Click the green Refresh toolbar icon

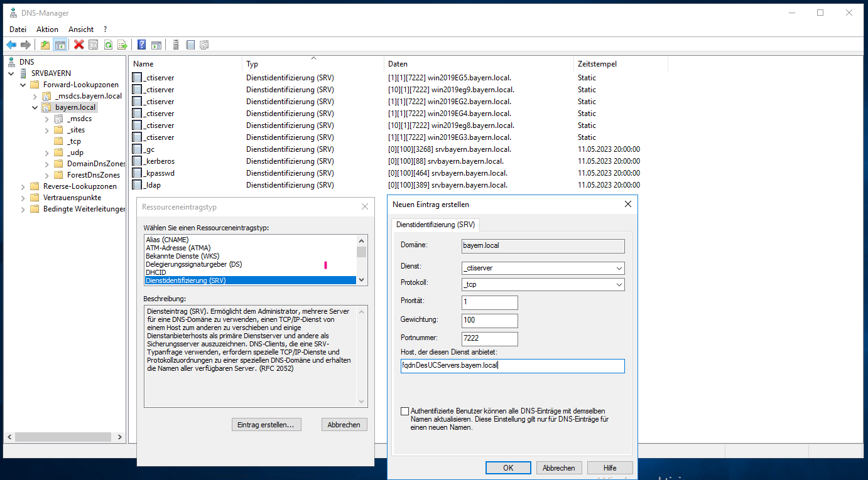click(x=108, y=45)
